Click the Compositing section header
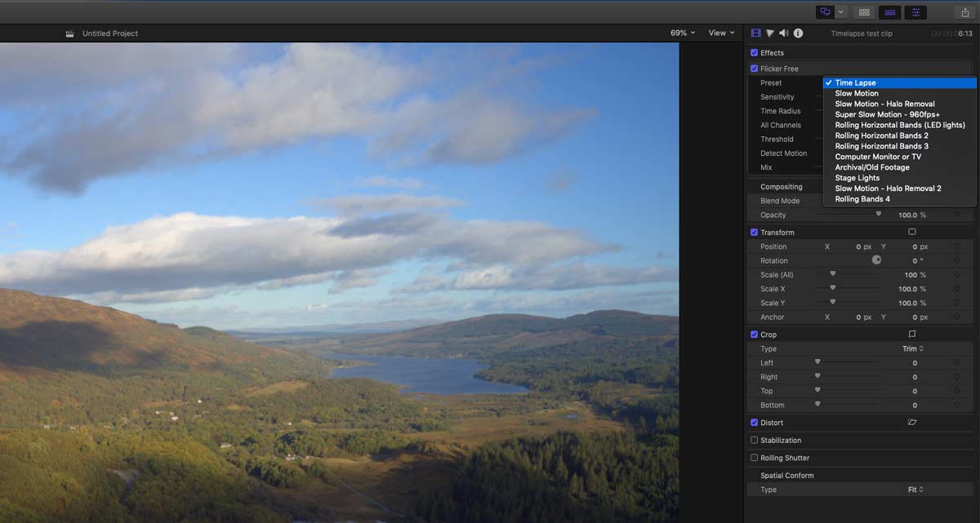 point(782,187)
